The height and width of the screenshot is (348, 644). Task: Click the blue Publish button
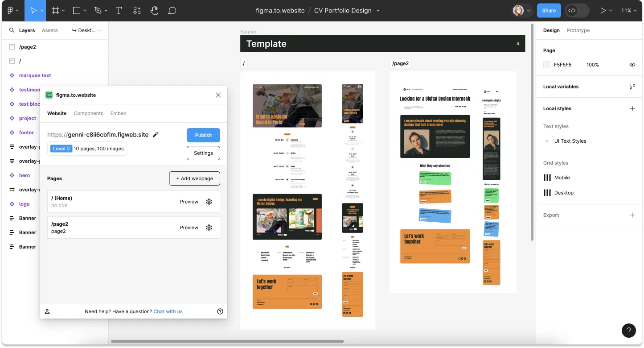point(203,135)
